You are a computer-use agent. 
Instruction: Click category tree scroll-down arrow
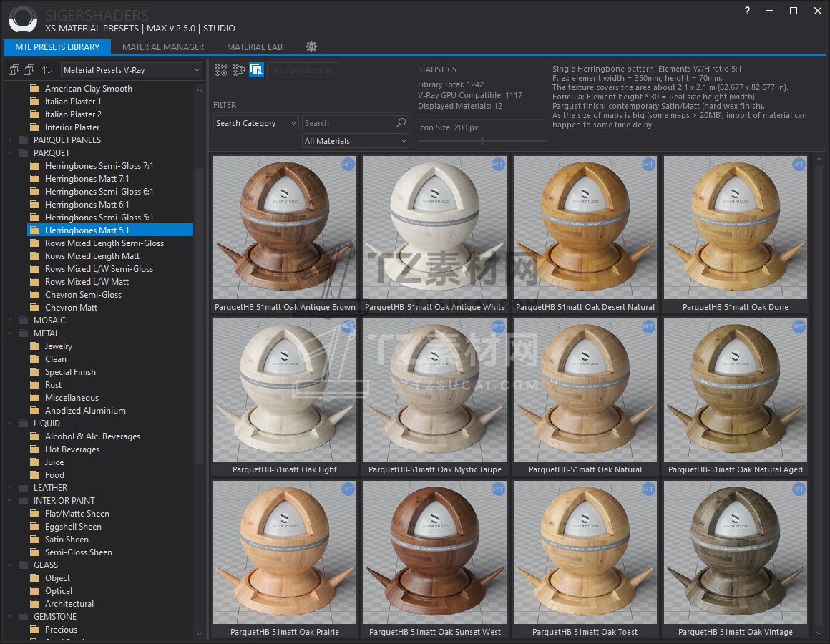[x=199, y=633]
